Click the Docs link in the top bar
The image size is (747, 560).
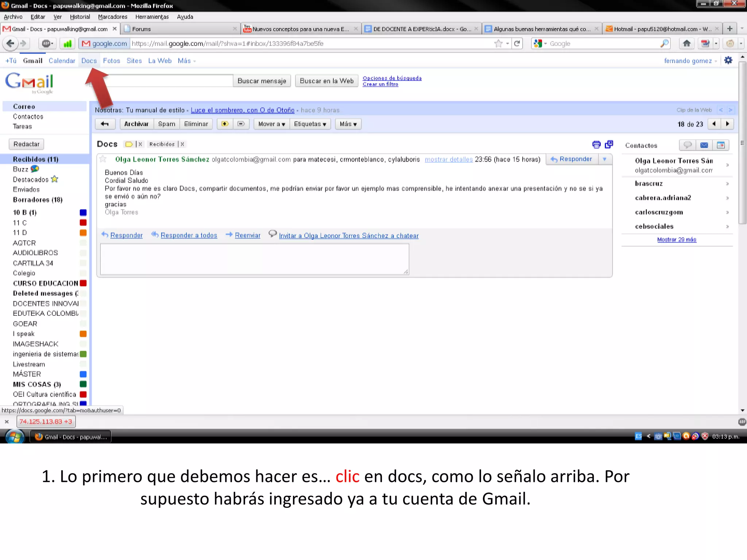tap(89, 61)
